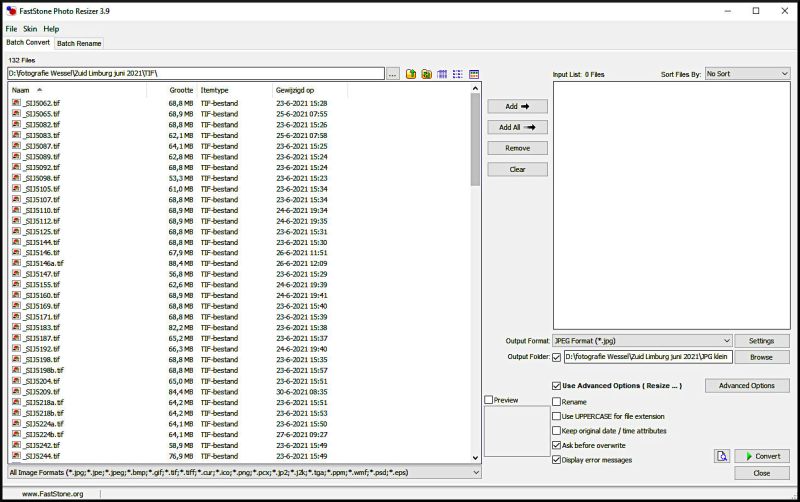Switch file list to list view icon
The width and height of the screenshot is (800, 502).
pos(457,74)
